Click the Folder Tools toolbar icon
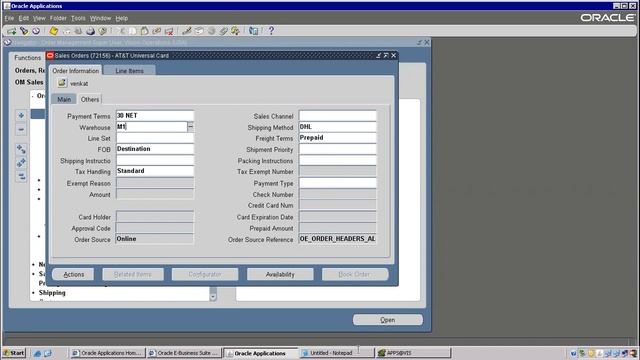Image resolution: width=640 pixels, height=360 pixels. (x=235, y=31)
